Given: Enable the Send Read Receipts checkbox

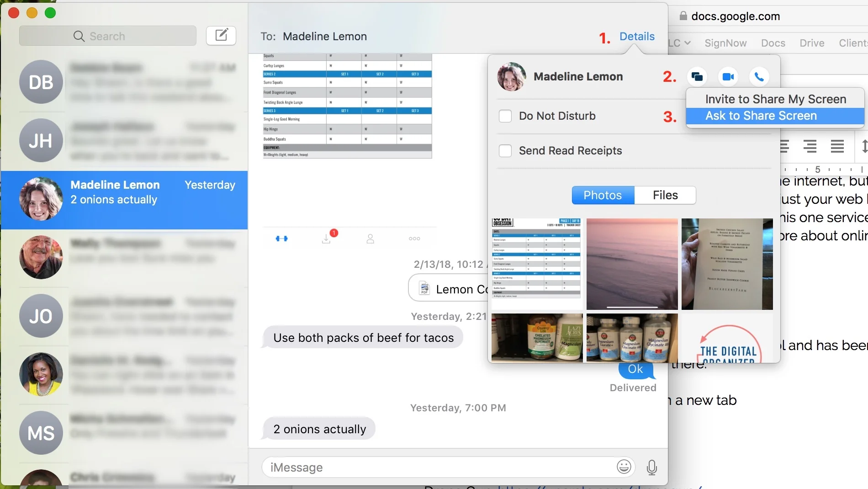Looking at the screenshot, I should (505, 151).
